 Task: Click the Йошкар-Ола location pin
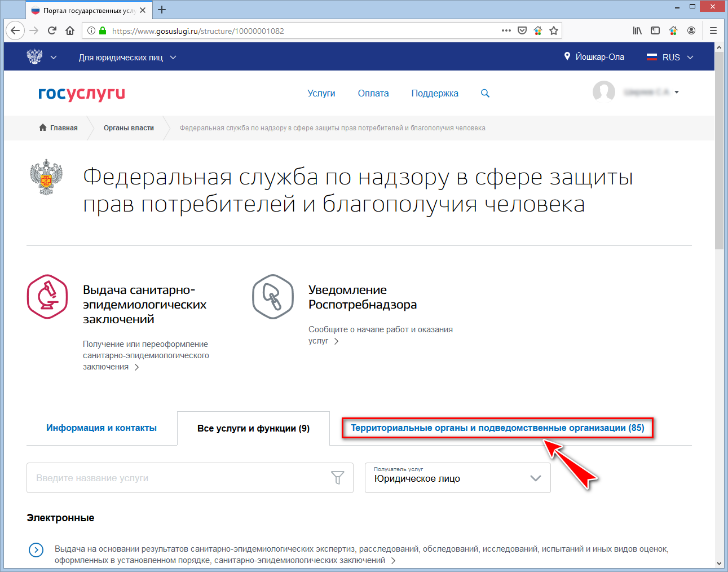pyautogui.click(x=567, y=56)
